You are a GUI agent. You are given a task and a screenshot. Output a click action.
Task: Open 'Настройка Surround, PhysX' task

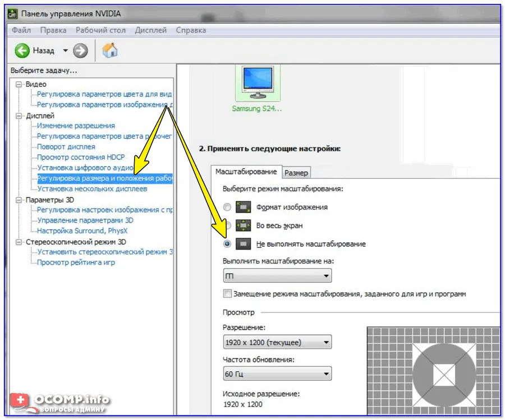[82, 231]
